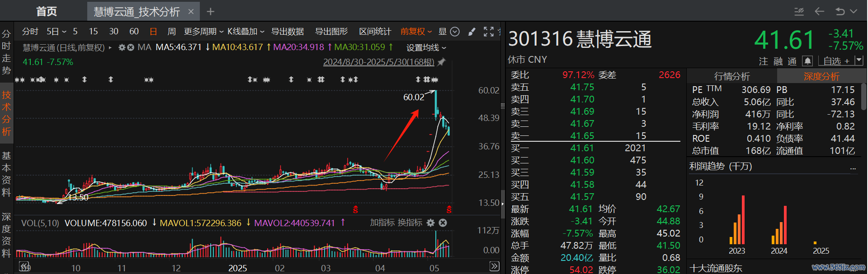Click the undo arrow in the title bar
The height and width of the screenshot is (274, 868).
click(840, 11)
